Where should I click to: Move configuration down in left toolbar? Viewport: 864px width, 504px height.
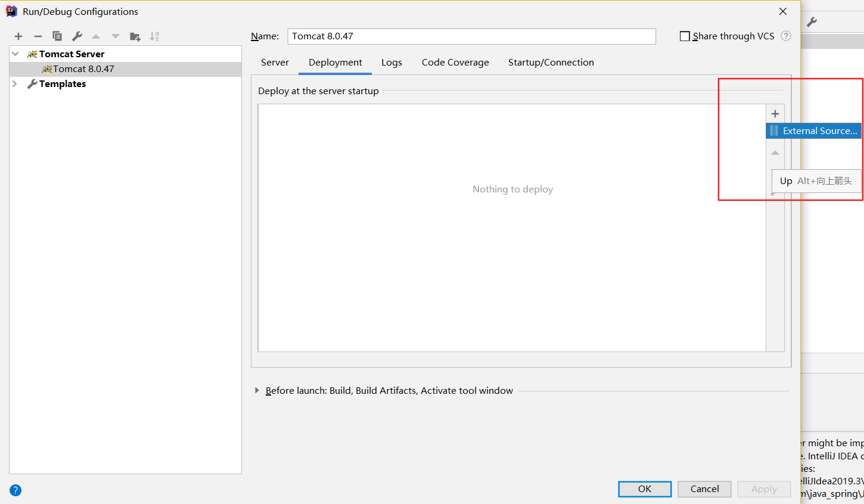[x=116, y=36]
